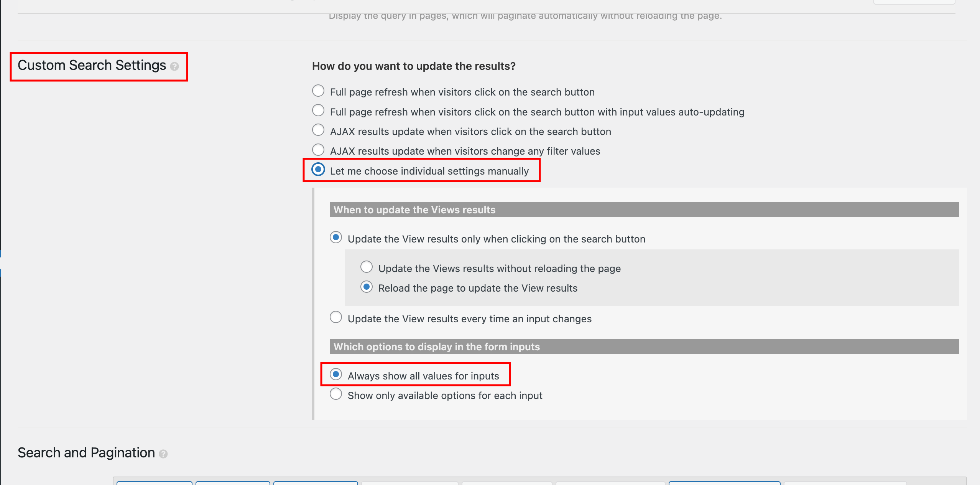Select Reload the page to update View results

367,287
